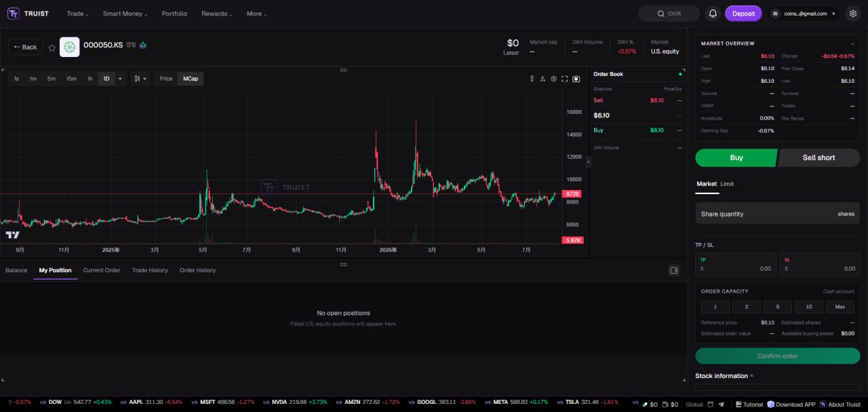
Task: Open the chart settings circle icon
Action: click(x=553, y=79)
